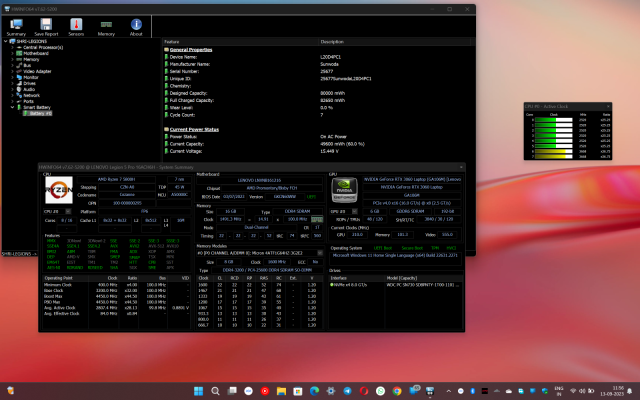This screenshot has width=640, height=400.
Task: Select Battery #0 tree item
Action: pyautogui.click(x=40, y=113)
